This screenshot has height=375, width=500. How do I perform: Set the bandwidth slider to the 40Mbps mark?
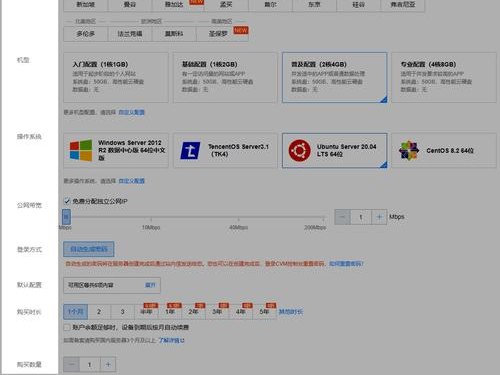coord(238,218)
